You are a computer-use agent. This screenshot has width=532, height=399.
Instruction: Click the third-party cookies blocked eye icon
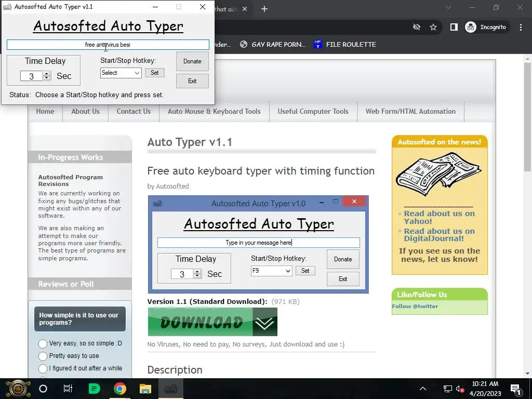pos(417,27)
